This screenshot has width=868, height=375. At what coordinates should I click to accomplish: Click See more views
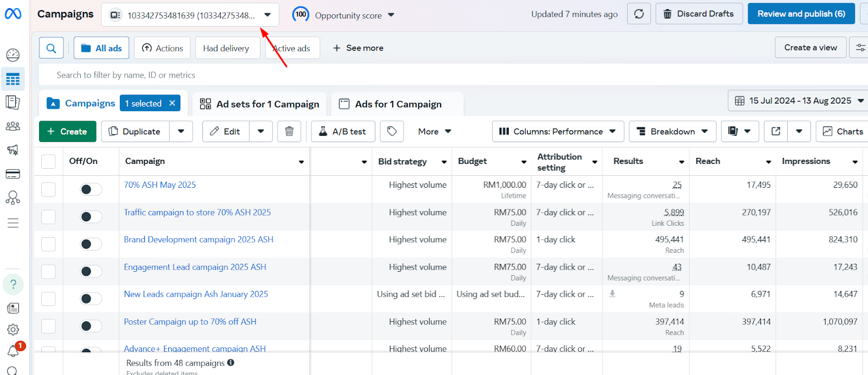[358, 48]
